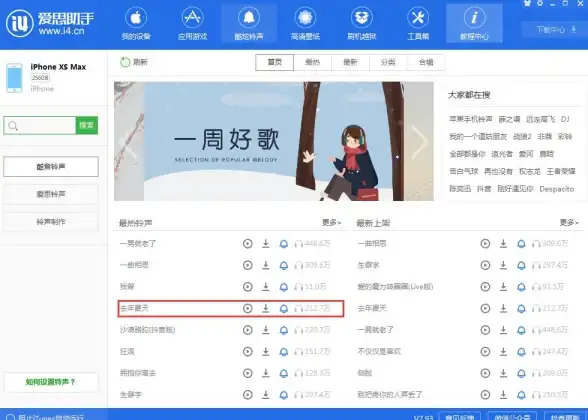Click the song title 我曾
The image size is (588, 420).
click(x=127, y=287)
